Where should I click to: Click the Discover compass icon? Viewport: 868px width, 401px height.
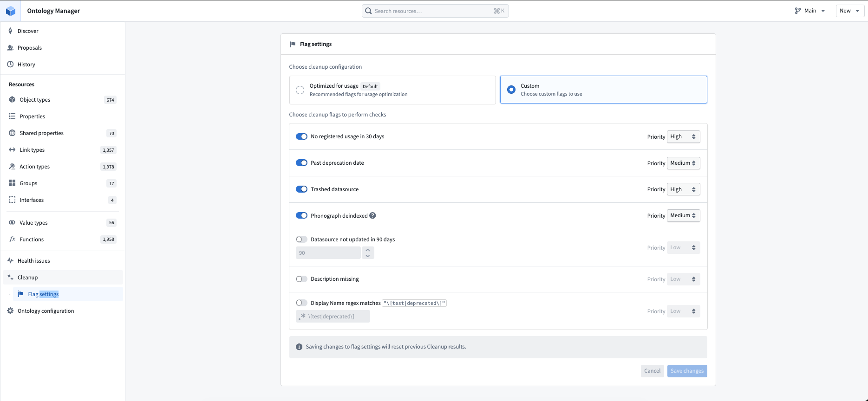[10, 31]
